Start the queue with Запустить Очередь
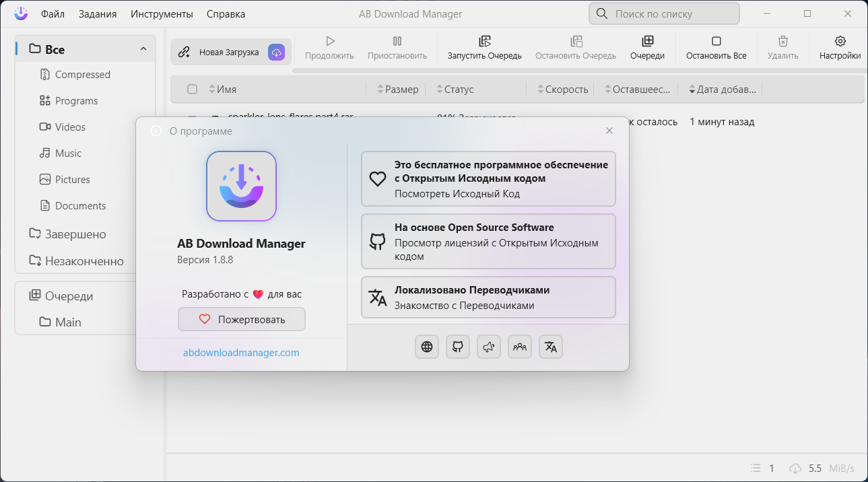The image size is (868, 482). 484,48
